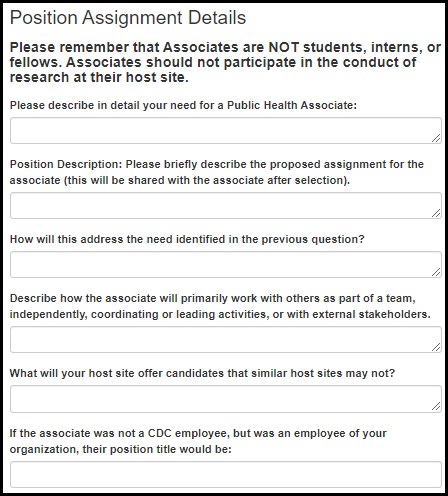Viewport: 448px width, 496px height.
Task: Grab resize handle of the Public Health Associate need box
Action: (x=436, y=138)
